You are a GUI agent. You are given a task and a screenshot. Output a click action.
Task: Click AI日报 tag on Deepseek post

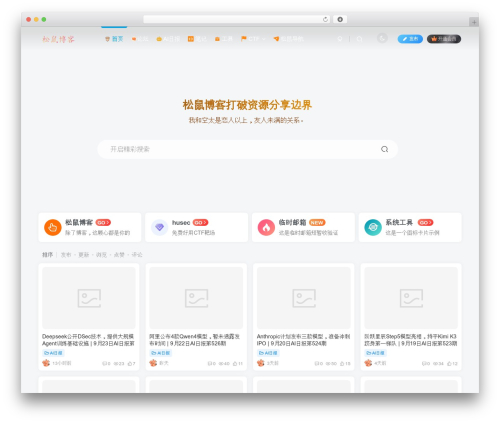click(53, 353)
